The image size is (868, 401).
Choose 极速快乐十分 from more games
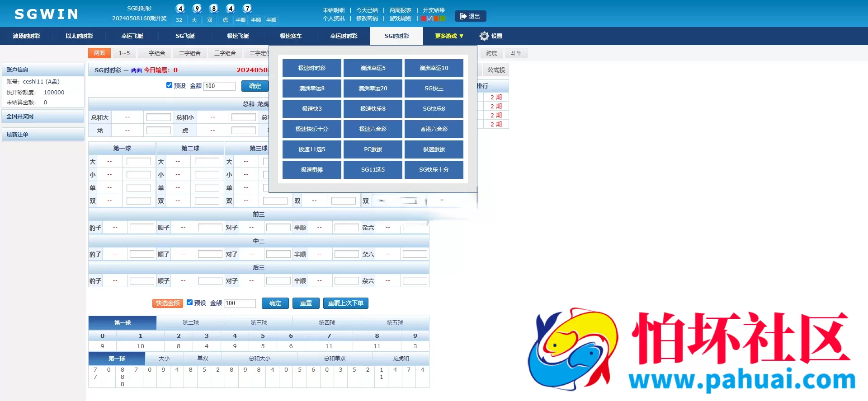[x=312, y=129]
